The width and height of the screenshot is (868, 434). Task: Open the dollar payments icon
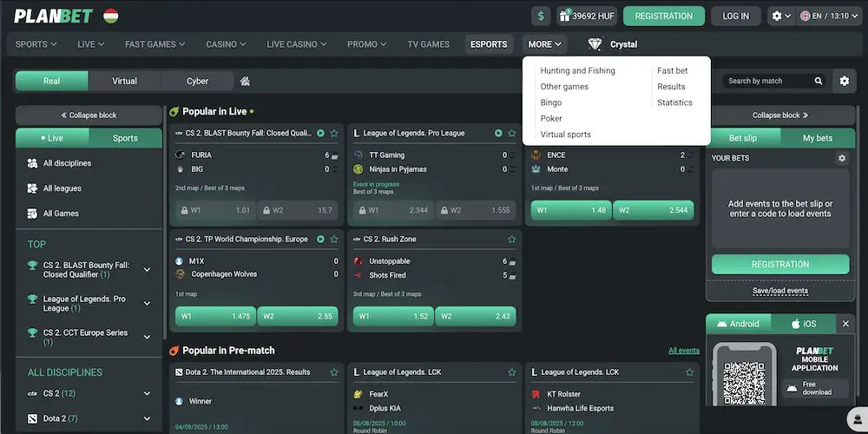542,16
